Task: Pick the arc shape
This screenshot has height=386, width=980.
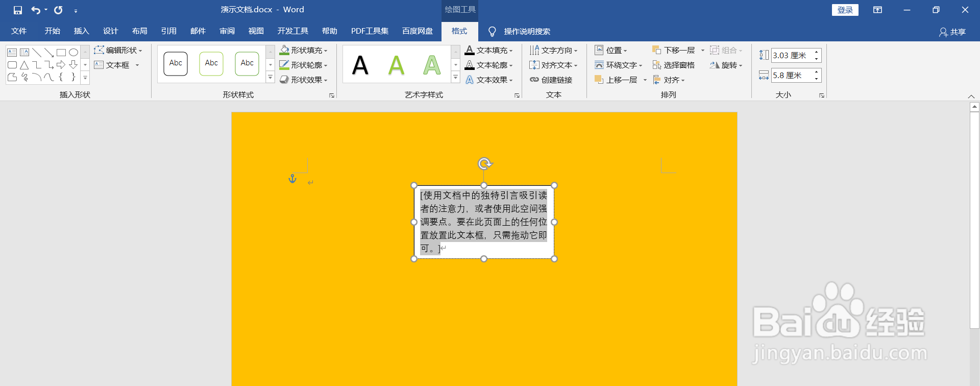Action: tap(37, 77)
